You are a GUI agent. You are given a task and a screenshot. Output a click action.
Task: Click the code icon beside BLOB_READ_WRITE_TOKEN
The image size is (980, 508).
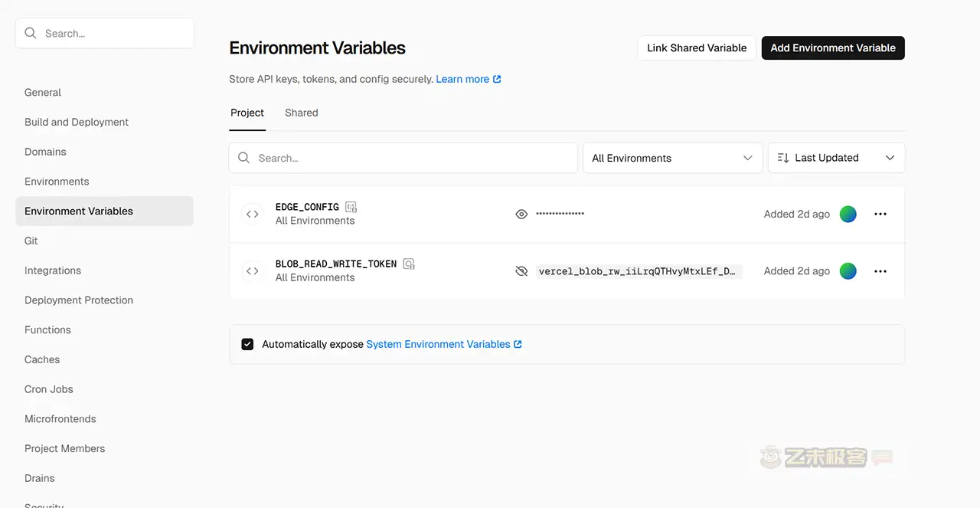click(252, 271)
